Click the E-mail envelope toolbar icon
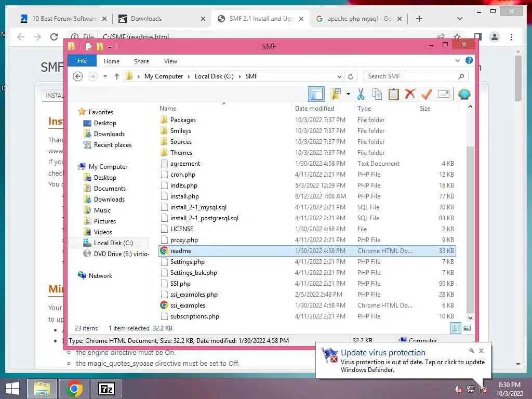Viewport: 532px width, 399px height. [x=444, y=94]
